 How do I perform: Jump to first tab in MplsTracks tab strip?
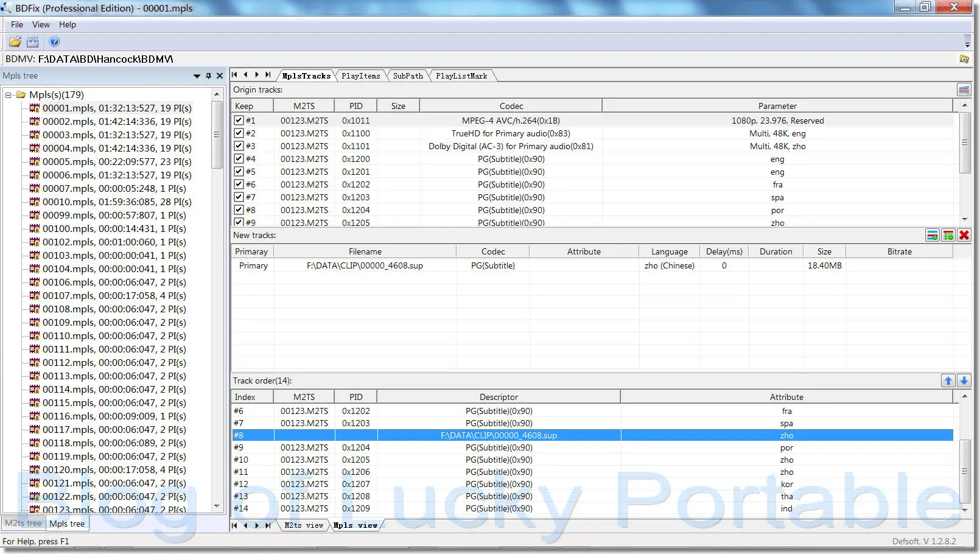coord(235,75)
